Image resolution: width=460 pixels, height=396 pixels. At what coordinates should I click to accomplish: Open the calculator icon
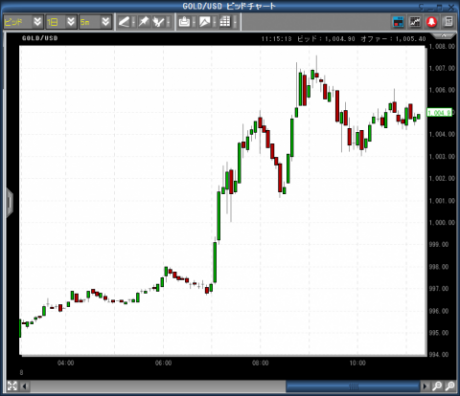click(448, 22)
